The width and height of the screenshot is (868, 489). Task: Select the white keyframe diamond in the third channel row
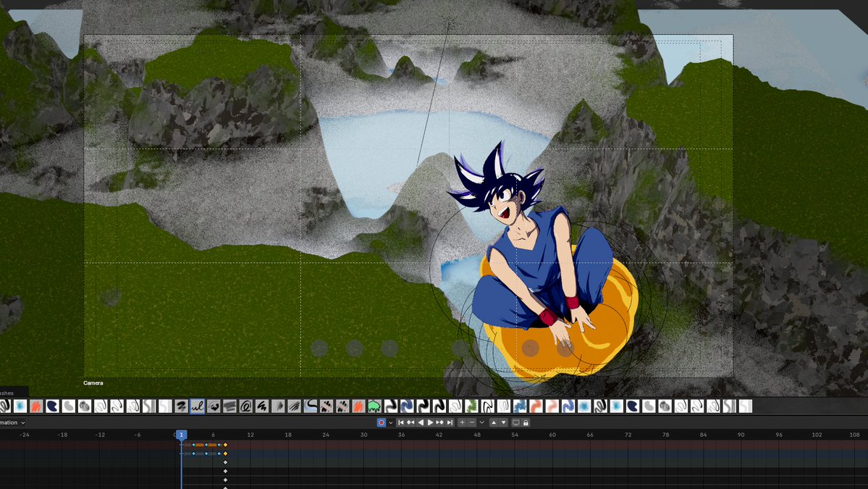225,462
